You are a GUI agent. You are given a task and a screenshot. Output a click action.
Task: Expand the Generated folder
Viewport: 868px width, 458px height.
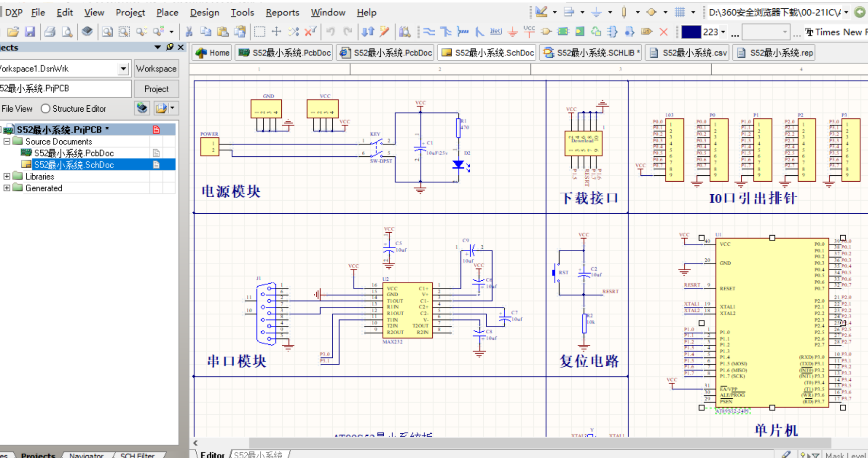pos(7,188)
